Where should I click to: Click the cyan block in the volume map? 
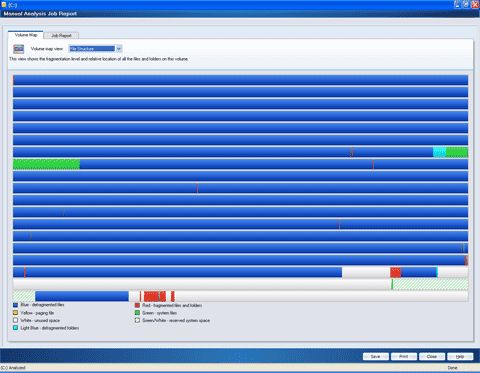(439, 152)
